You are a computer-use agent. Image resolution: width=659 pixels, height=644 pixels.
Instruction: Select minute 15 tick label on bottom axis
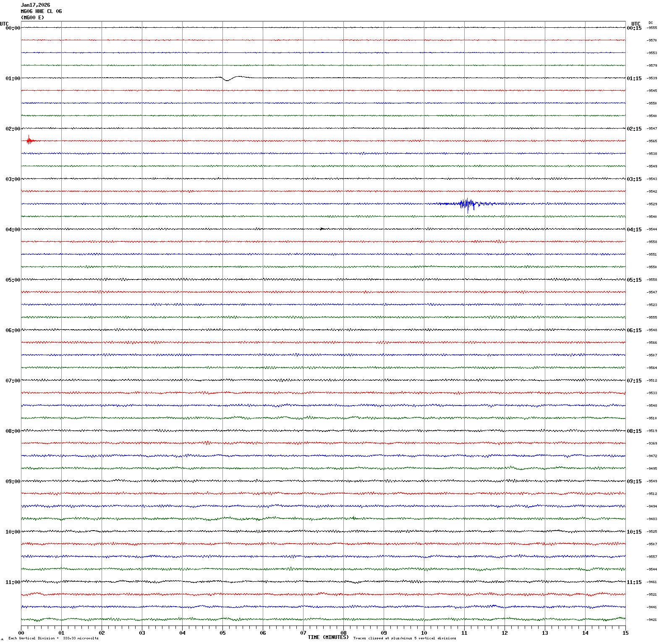pyautogui.click(x=625, y=633)
